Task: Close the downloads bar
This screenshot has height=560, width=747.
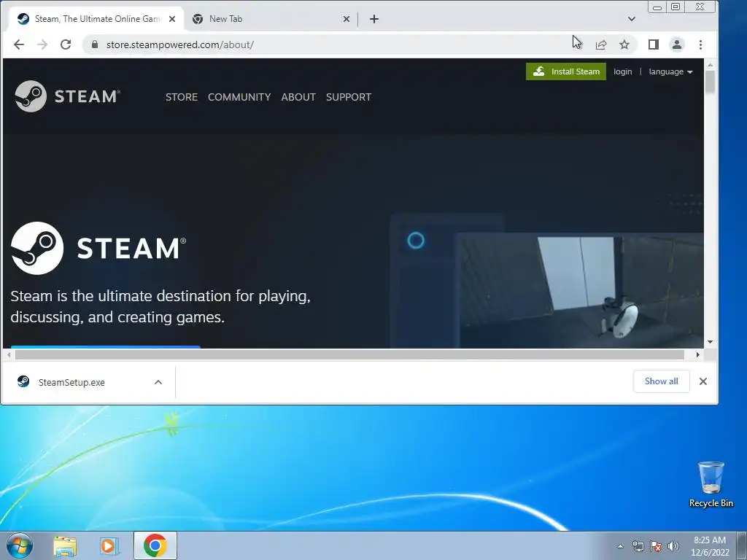Action: [703, 381]
